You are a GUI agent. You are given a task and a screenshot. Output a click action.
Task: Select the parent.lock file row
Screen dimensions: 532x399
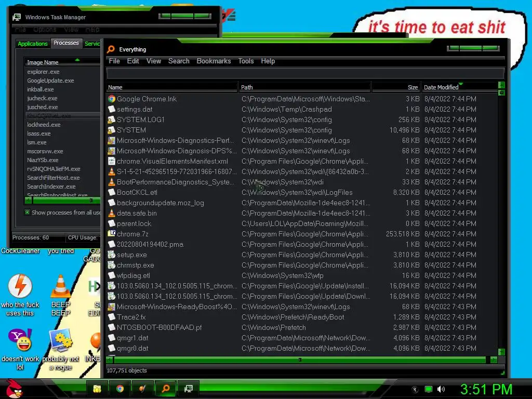tap(302, 223)
